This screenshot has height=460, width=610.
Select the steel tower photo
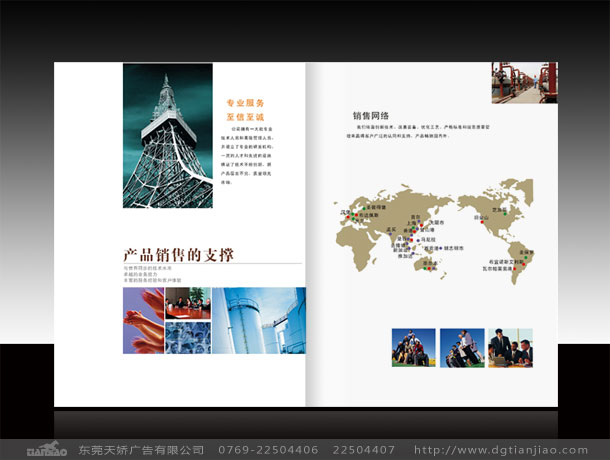pos(167,136)
